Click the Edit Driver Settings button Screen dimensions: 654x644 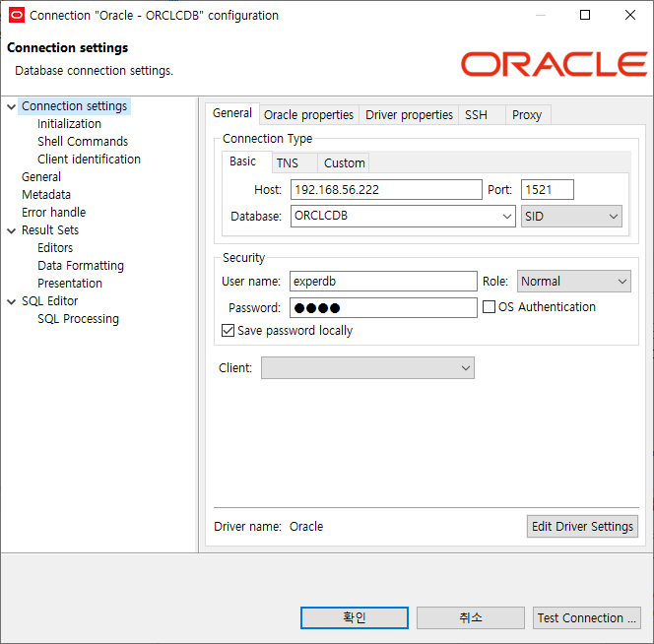coord(582,527)
